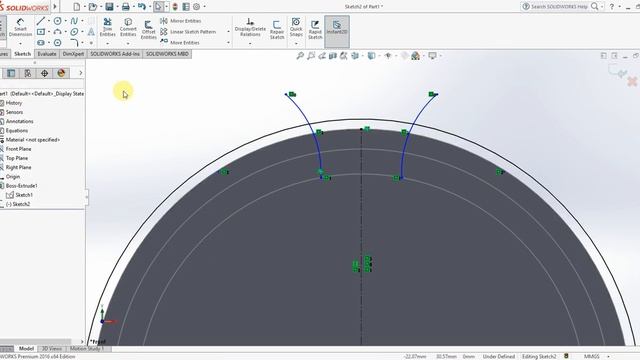Open the Options gear icon

(196, 7)
